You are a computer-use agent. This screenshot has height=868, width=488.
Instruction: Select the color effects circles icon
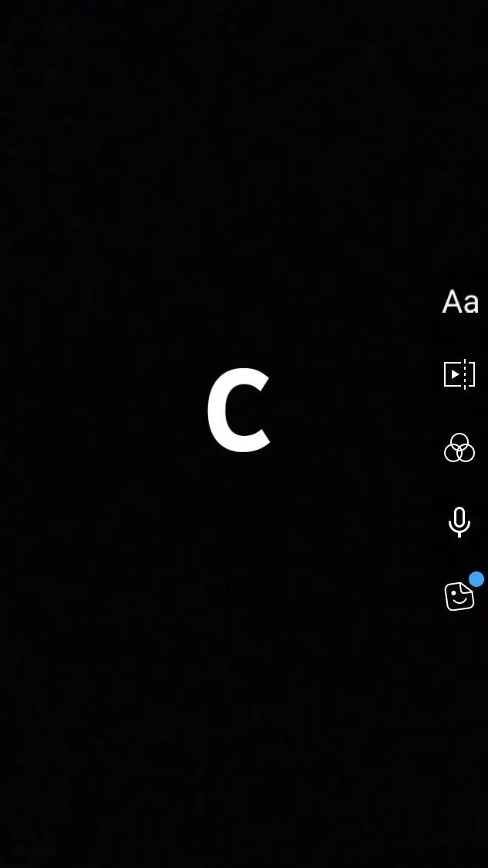point(459,447)
